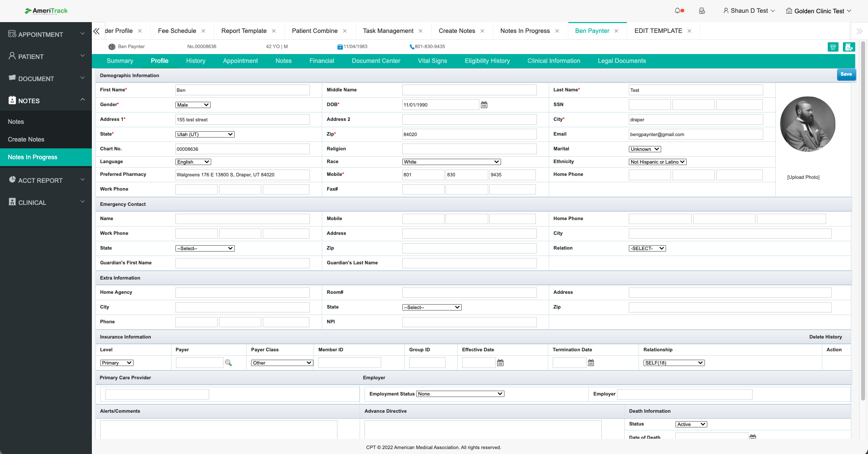Open the Effective Date calendar picker

(x=500, y=363)
